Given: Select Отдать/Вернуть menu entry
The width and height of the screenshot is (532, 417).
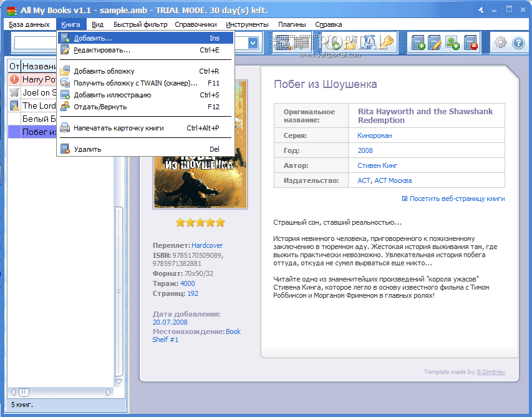Looking at the screenshot, I should tap(146, 107).
